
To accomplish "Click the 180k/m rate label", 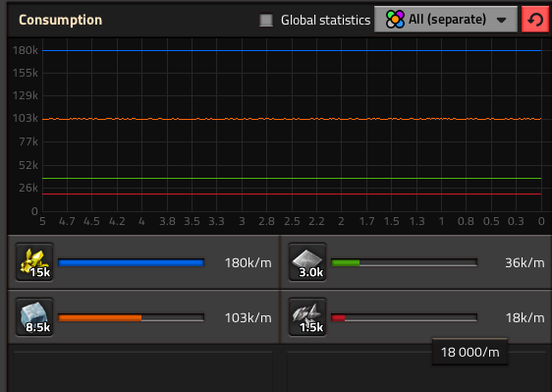I will [248, 262].
